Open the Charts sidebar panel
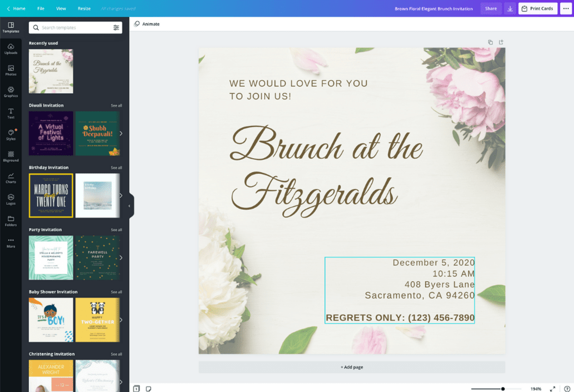The width and height of the screenshot is (574, 392). point(11,178)
